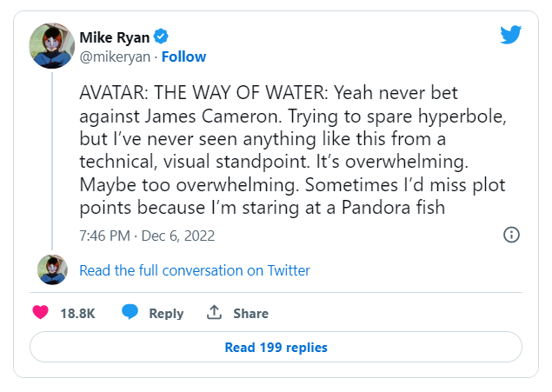Open the Read 199 replies button
This screenshot has width=552, height=392.
(276, 348)
